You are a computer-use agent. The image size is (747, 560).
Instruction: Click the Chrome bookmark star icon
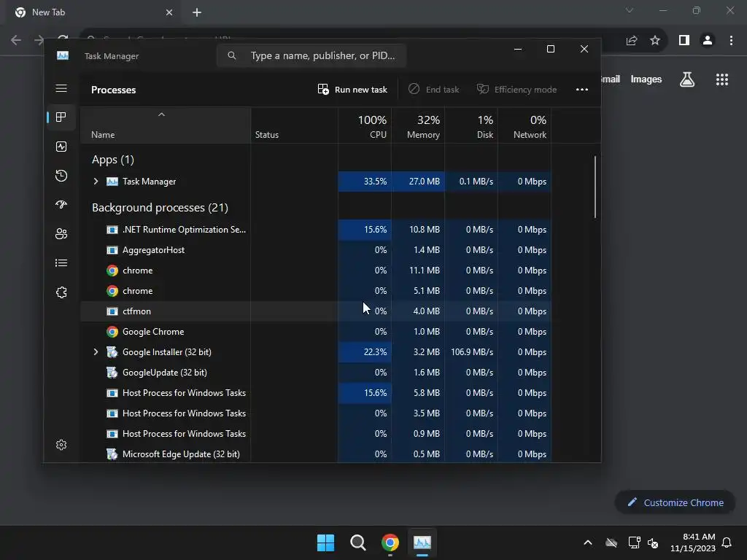pos(655,41)
